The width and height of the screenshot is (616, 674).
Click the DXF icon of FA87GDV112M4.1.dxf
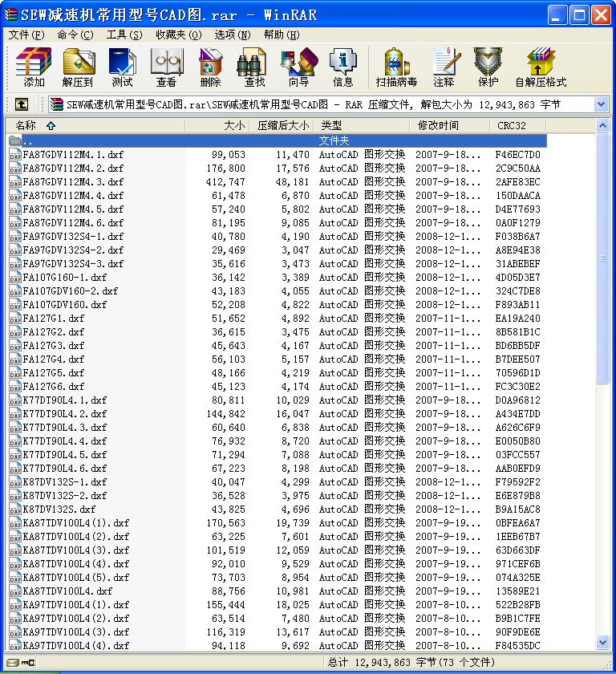(15, 155)
